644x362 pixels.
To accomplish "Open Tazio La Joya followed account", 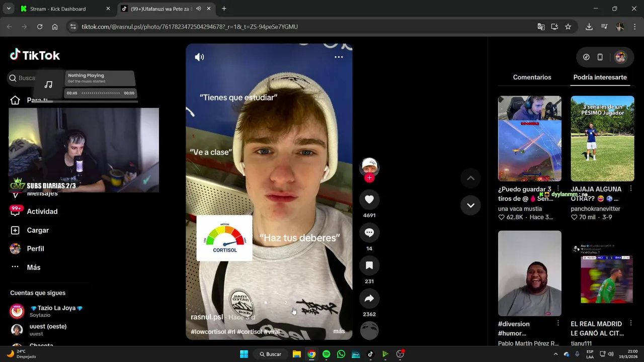I will (x=46, y=311).
